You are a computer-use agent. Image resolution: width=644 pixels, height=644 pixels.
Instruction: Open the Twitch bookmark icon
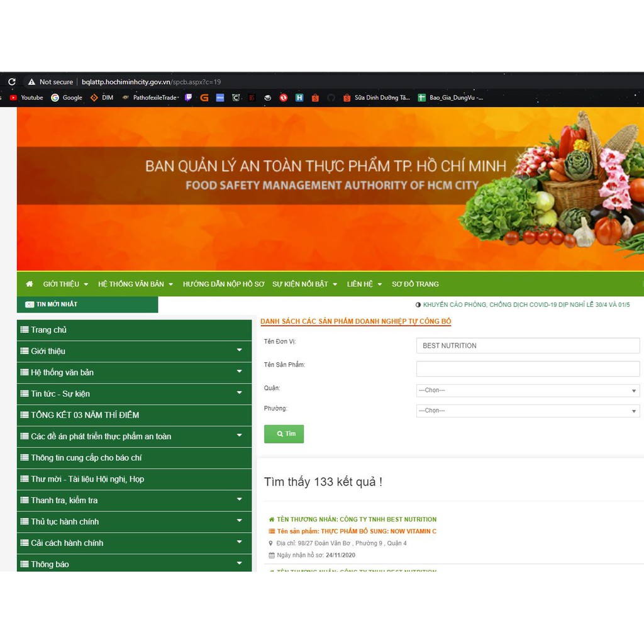click(x=188, y=97)
